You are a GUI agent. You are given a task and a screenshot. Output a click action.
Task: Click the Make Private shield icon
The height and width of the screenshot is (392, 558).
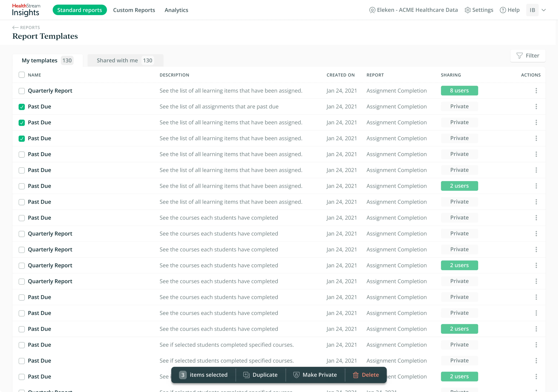coord(296,375)
